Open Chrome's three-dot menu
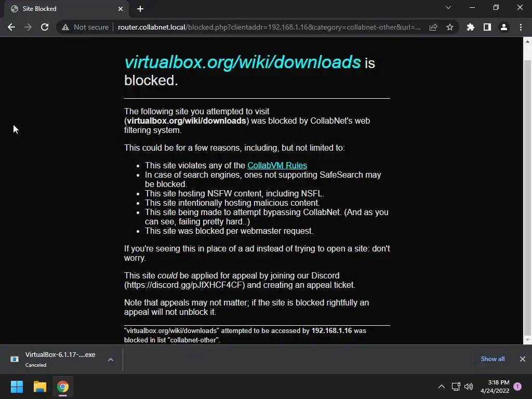532x399 pixels. (521, 27)
